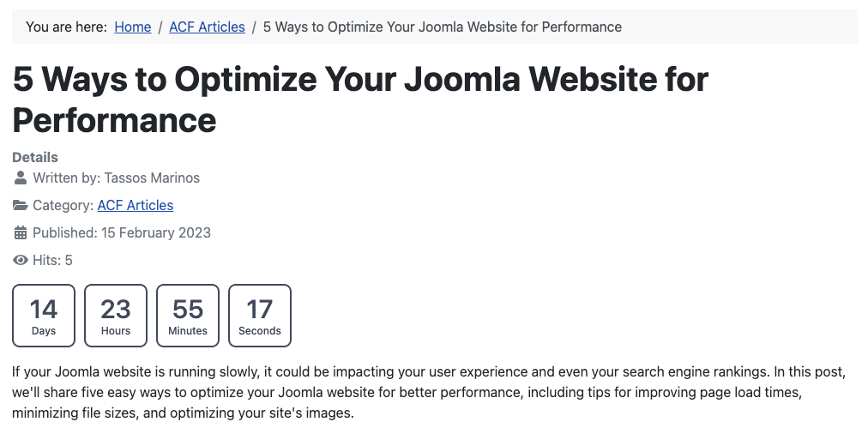Viewport: 868px width, 434px height.
Task: Click the 23 Hours countdown box
Action: click(x=116, y=316)
